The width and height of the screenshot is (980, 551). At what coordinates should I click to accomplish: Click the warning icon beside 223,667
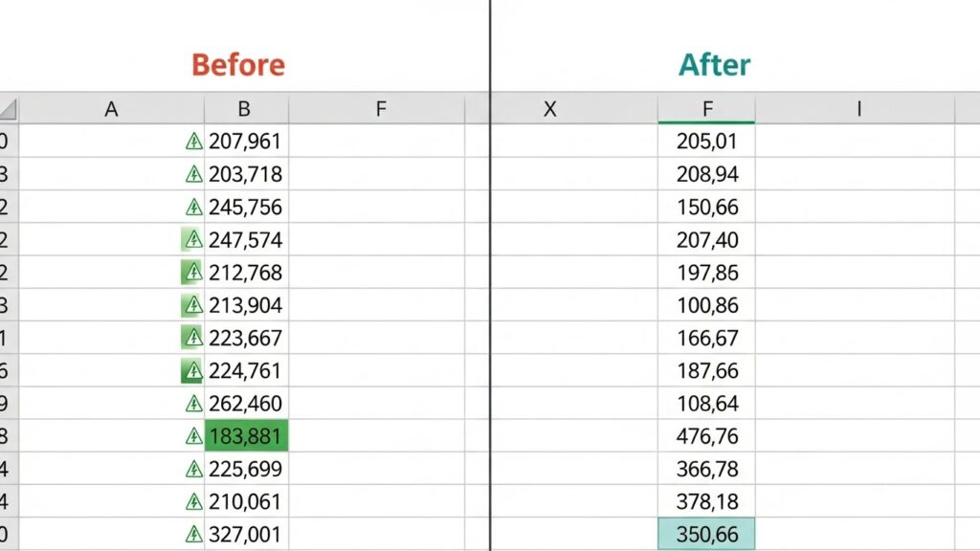pyautogui.click(x=194, y=338)
